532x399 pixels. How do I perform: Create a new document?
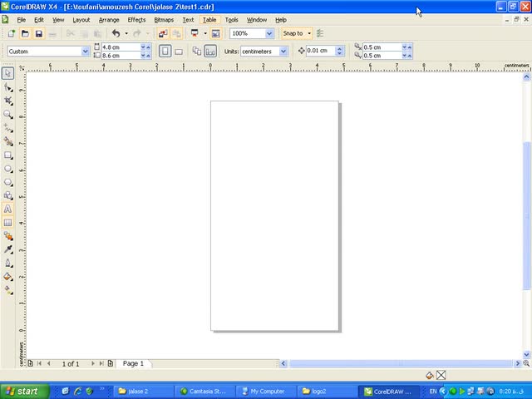pyautogui.click(x=12, y=33)
